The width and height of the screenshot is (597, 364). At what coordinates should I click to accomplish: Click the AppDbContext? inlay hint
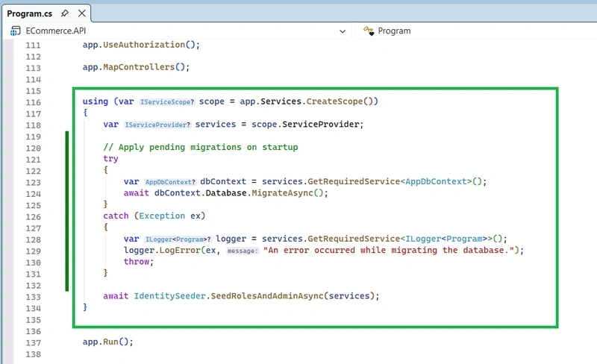point(170,182)
